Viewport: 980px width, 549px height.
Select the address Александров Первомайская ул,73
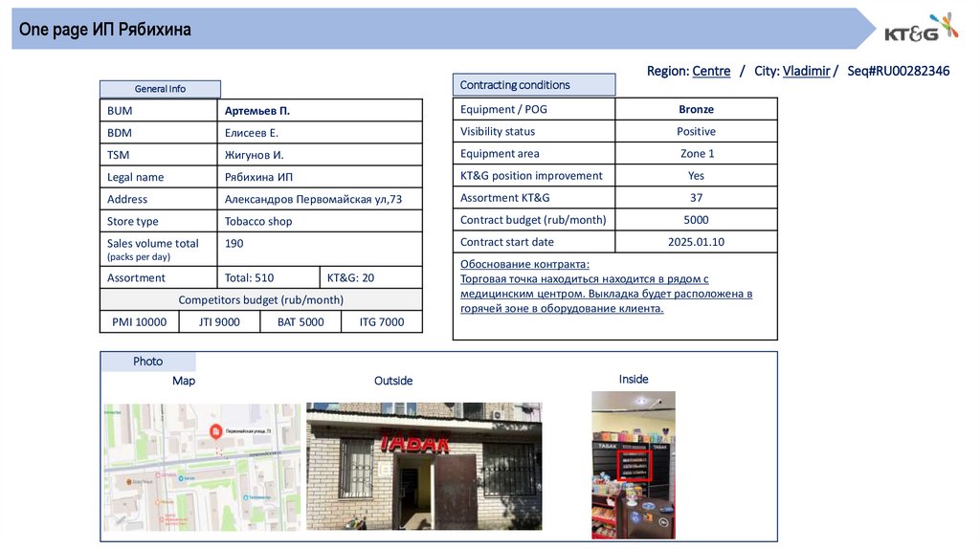313,199
